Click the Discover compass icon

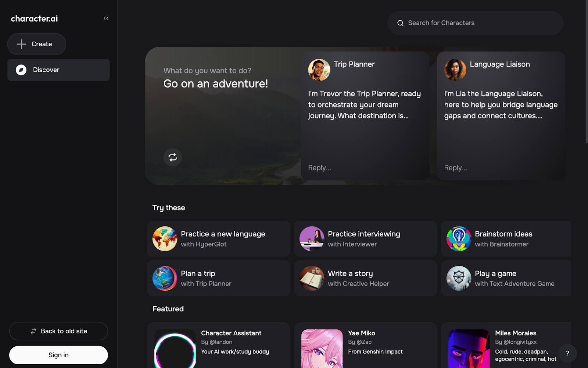[21, 70]
